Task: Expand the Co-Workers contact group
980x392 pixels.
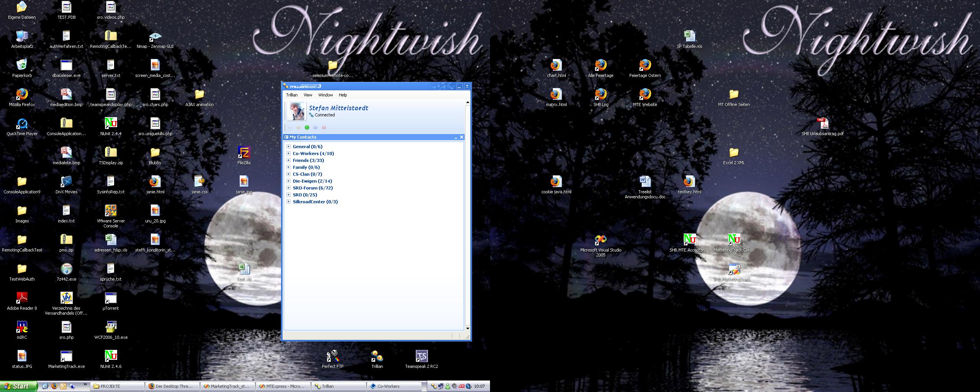Action: click(x=289, y=154)
